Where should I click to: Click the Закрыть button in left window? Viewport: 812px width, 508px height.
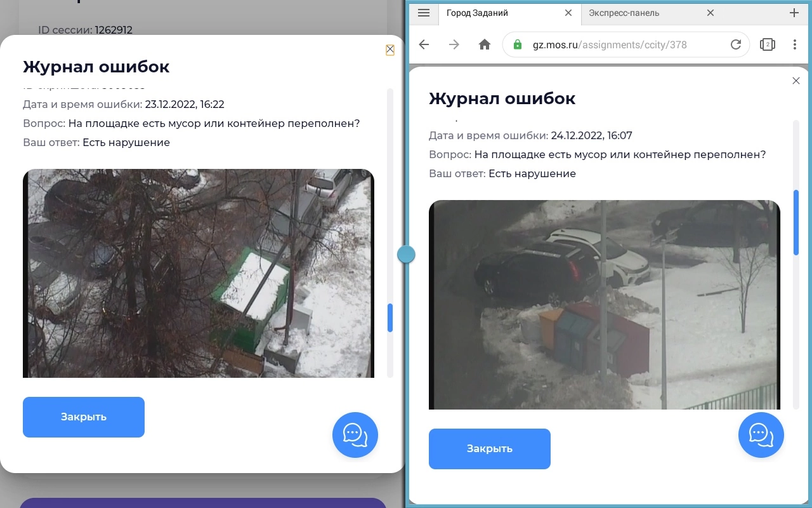coord(84,417)
